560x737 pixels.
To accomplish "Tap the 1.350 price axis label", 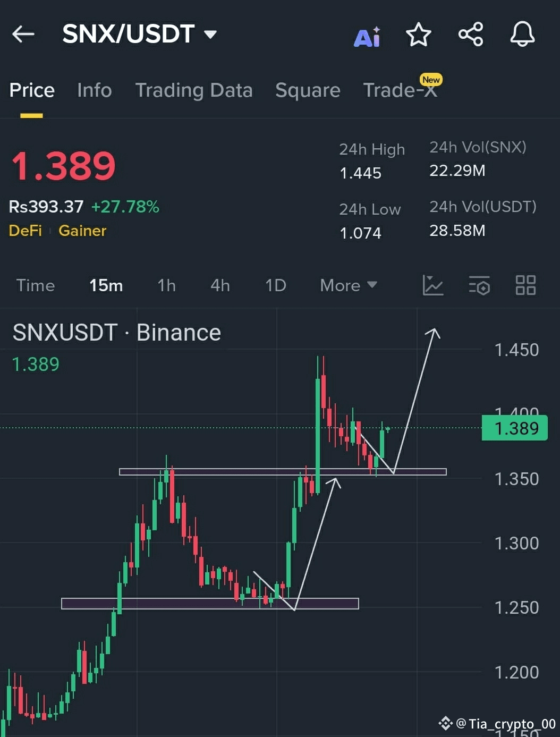I will tap(516, 479).
